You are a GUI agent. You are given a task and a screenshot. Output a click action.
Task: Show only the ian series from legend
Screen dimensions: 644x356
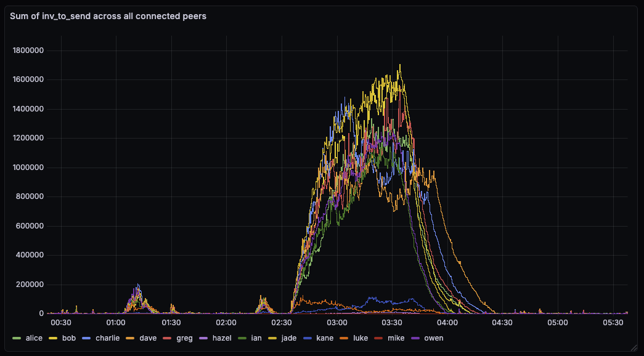click(x=256, y=338)
